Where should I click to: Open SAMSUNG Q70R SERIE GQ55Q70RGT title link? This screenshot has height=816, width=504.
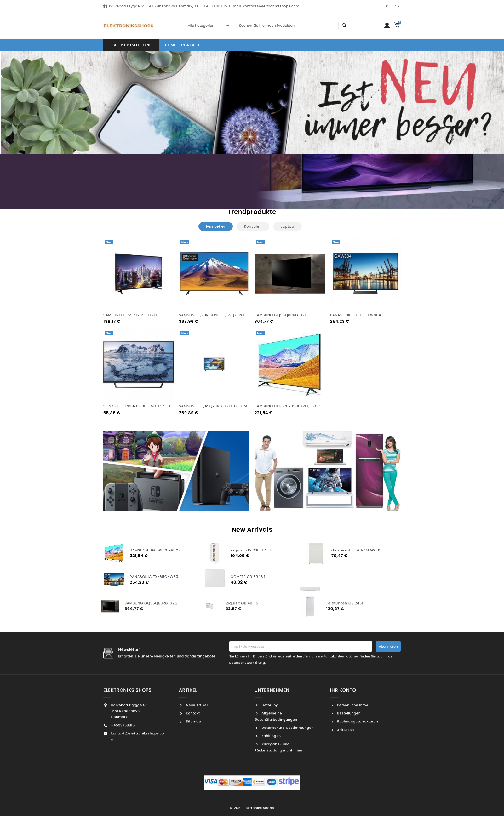(x=212, y=315)
